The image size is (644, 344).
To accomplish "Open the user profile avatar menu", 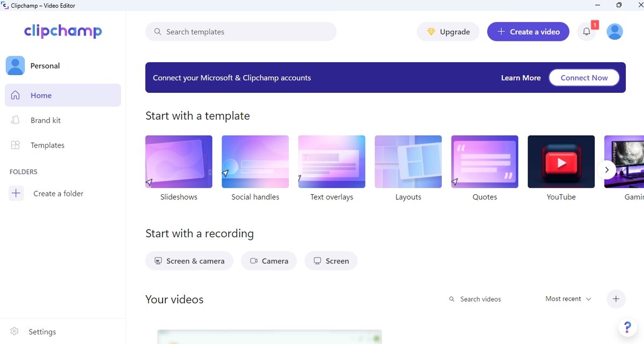I will coord(614,32).
